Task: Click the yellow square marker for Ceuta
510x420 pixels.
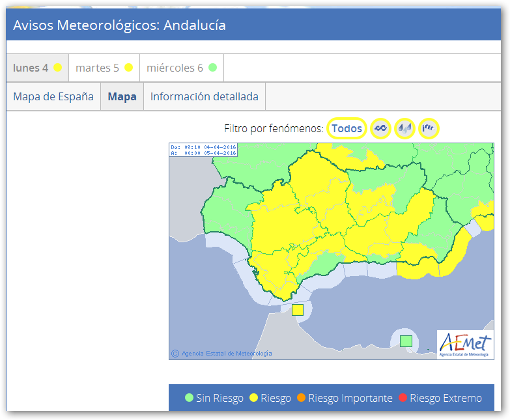Action: (x=298, y=310)
